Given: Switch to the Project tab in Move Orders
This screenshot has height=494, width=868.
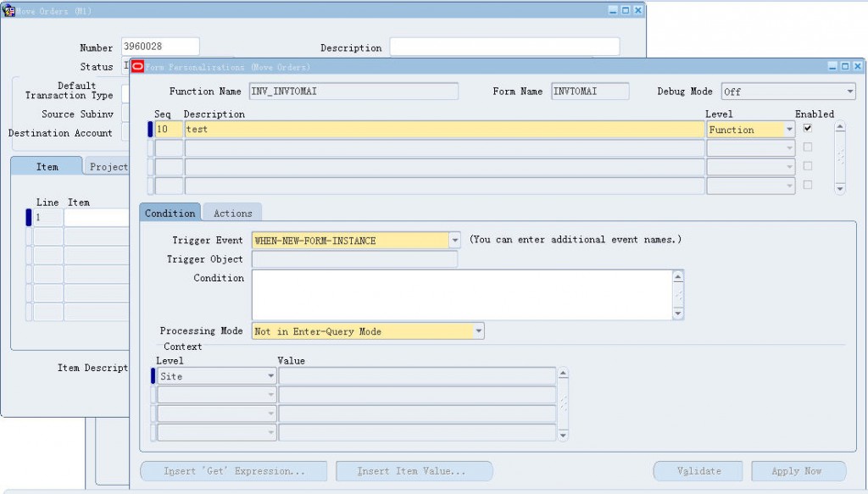Looking at the screenshot, I should pos(108,166).
